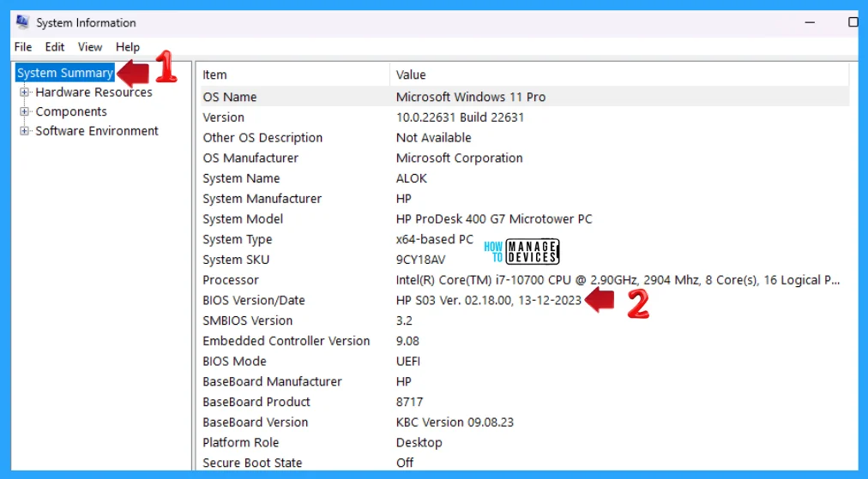Viewport: 868px width, 479px height.
Task: Select Software Environment tree item
Action: coord(97,131)
